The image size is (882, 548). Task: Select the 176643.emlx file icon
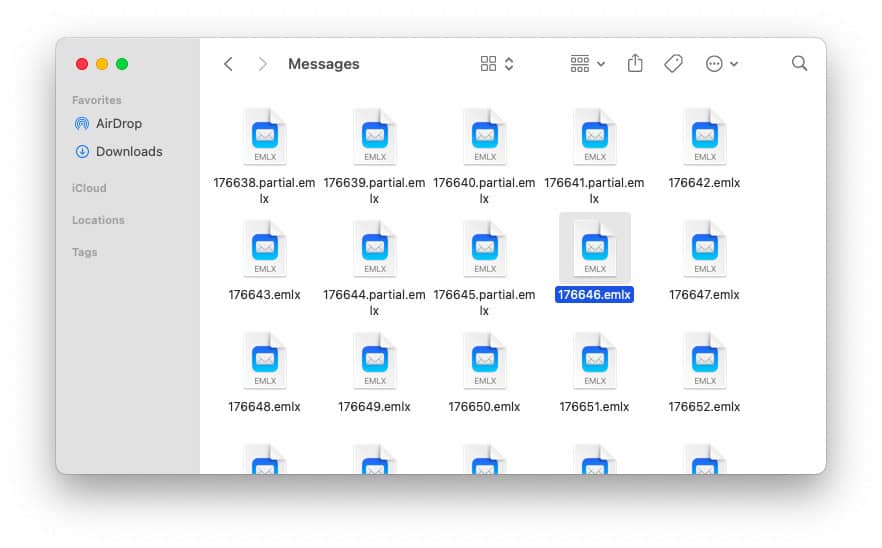265,249
